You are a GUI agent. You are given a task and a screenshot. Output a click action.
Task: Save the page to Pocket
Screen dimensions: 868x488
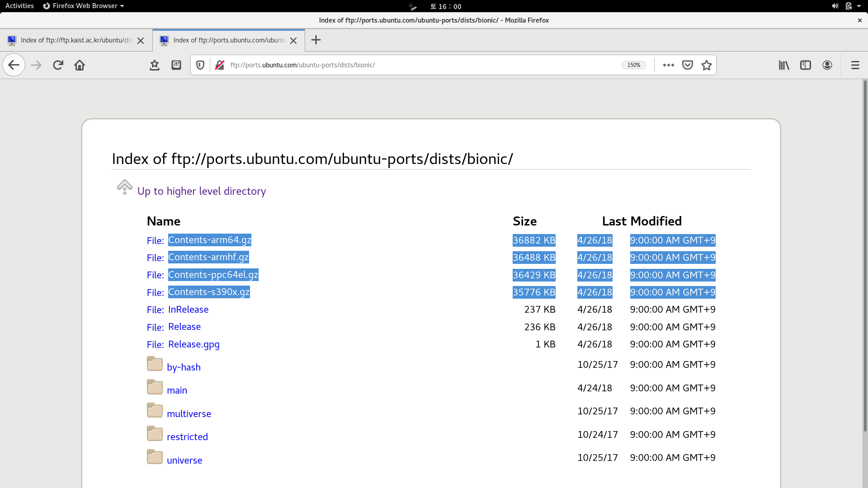[688, 65]
